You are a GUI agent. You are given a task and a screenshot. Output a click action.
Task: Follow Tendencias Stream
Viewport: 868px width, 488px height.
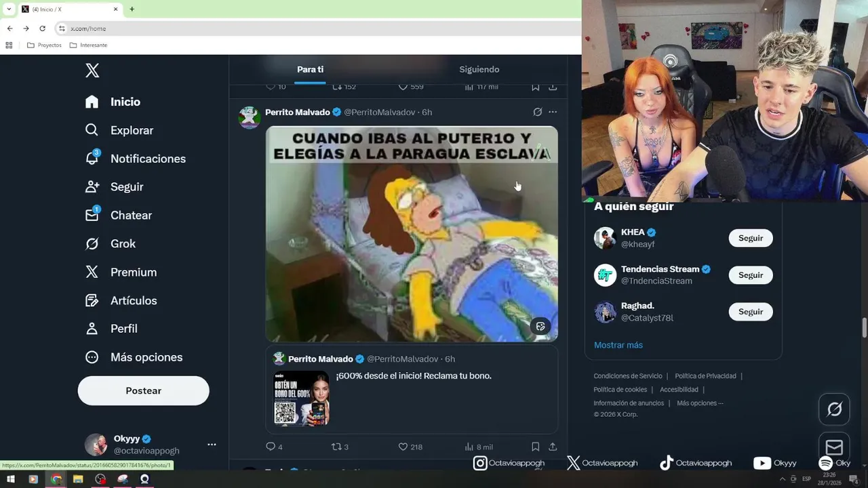click(x=751, y=275)
